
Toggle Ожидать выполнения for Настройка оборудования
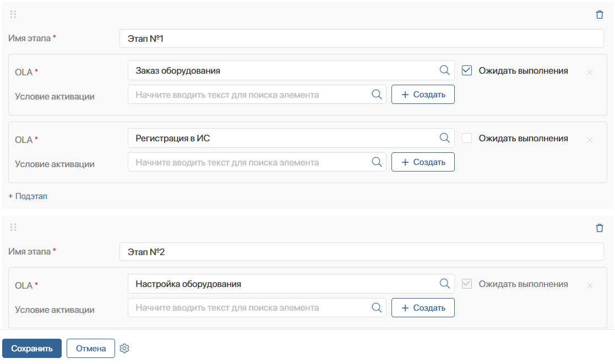pos(467,284)
